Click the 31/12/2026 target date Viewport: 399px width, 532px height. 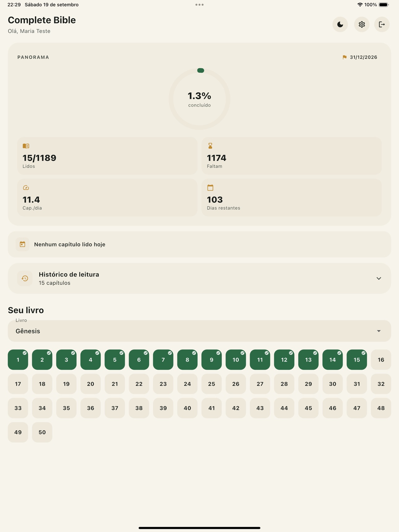pos(363,57)
